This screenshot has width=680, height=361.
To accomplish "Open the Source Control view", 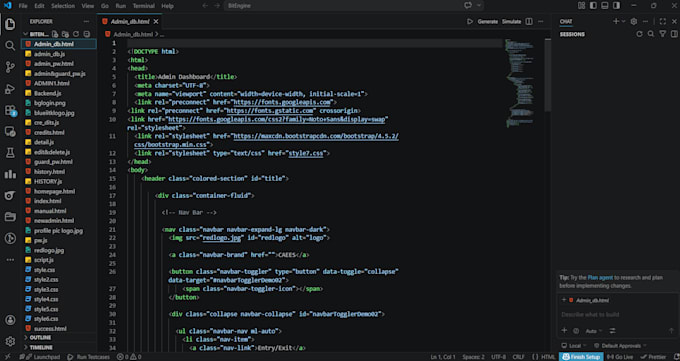I will pos(10,67).
